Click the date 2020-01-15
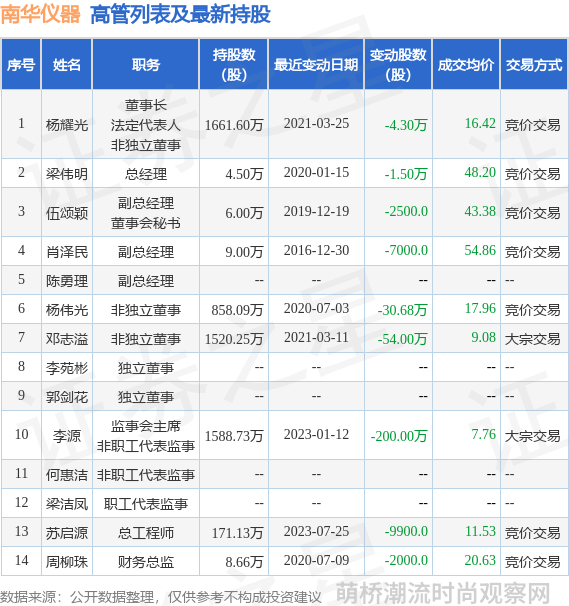Viewport: 569px width, 606px height. [x=316, y=172]
